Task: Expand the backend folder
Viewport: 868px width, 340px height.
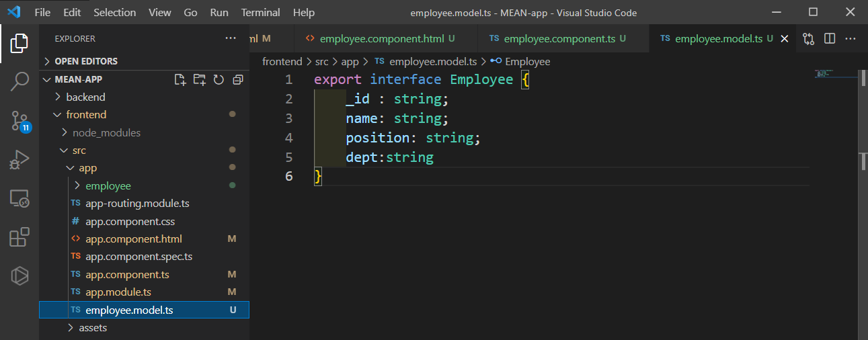Action: click(144, 97)
